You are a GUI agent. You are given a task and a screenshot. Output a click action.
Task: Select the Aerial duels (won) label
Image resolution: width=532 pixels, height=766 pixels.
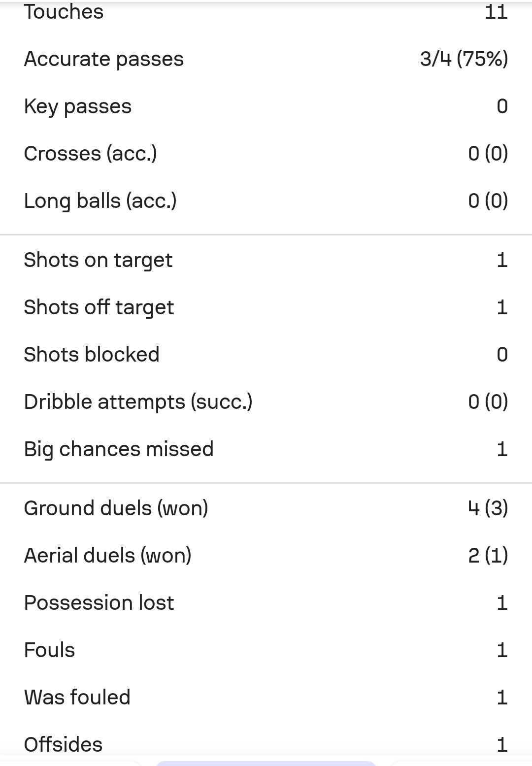(108, 556)
